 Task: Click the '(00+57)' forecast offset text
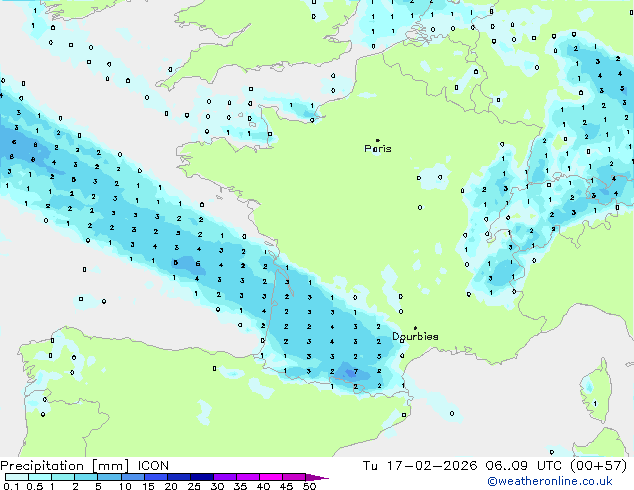(x=598, y=466)
